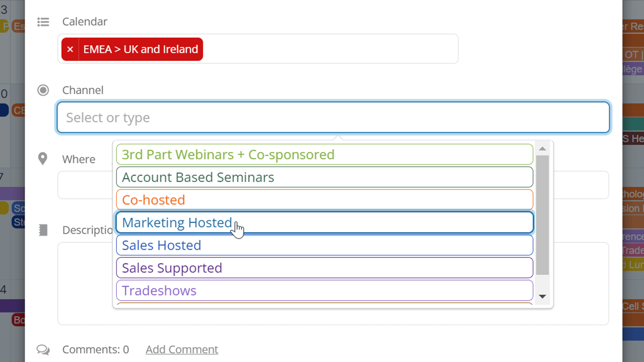Click the dropdown scrollbar up arrow
This screenshot has width=644, height=362.
(x=542, y=148)
